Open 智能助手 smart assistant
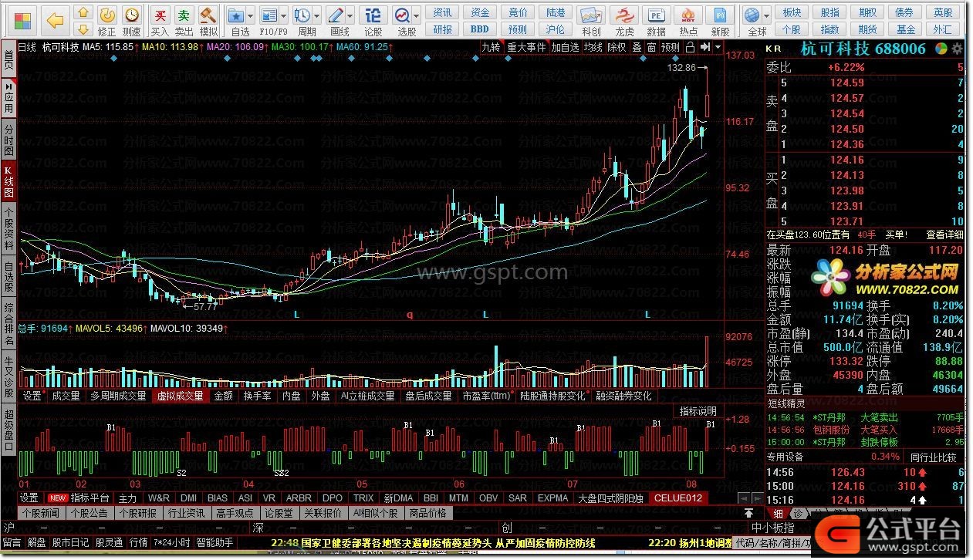Viewport: 973px width, 560px height. point(215,543)
